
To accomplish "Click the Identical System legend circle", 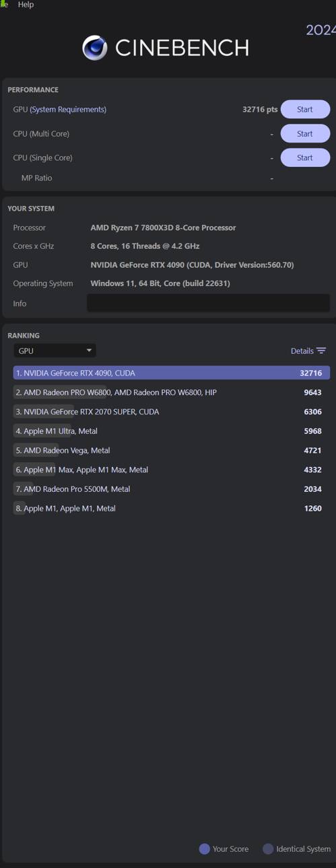I will [268, 849].
